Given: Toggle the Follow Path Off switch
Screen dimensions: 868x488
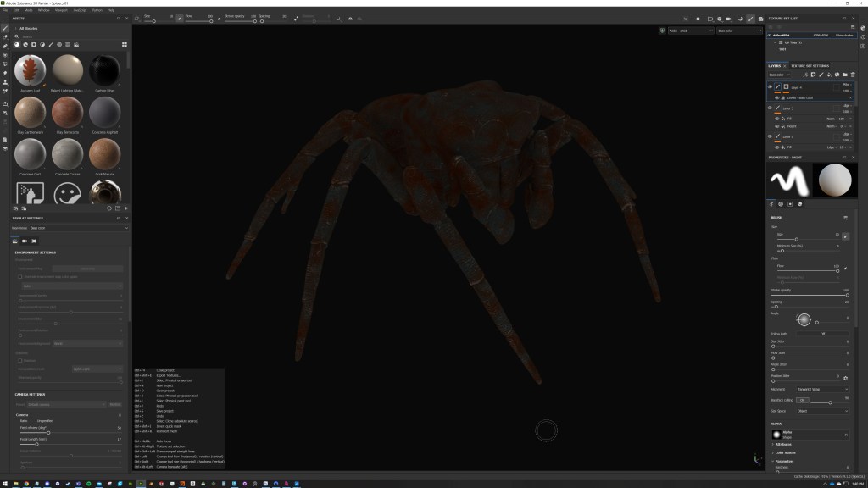Looking at the screenshot, I should pos(822,334).
